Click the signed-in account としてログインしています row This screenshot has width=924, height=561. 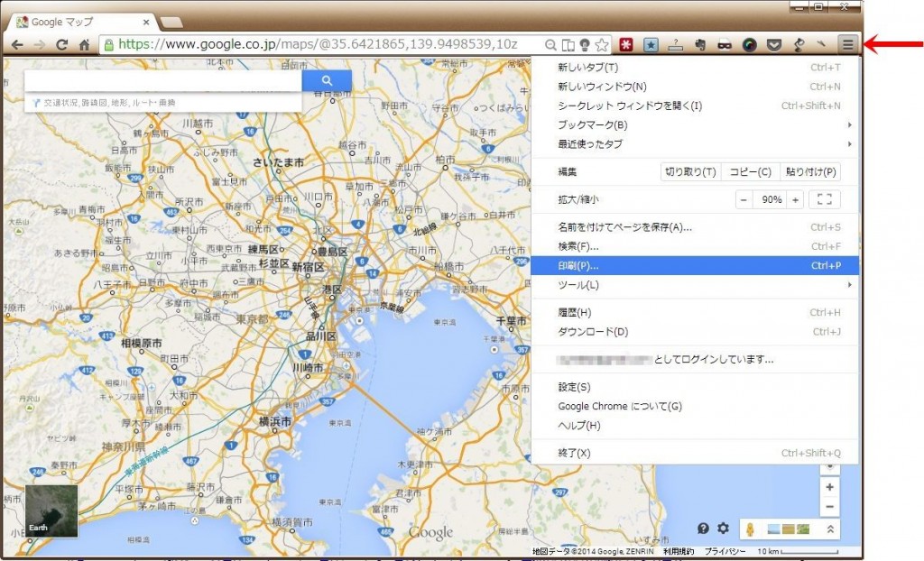click(x=695, y=360)
